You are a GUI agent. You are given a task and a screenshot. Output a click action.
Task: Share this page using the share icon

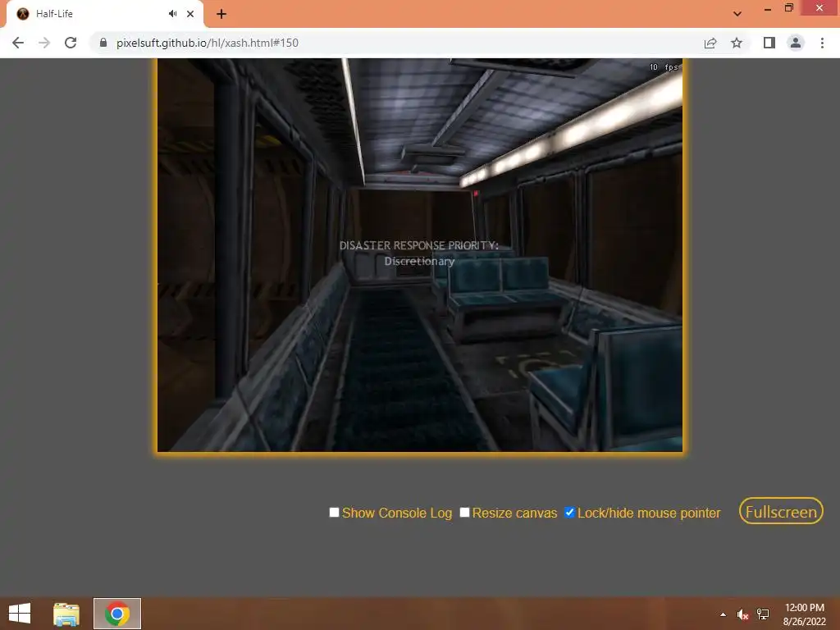tap(710, 43)
